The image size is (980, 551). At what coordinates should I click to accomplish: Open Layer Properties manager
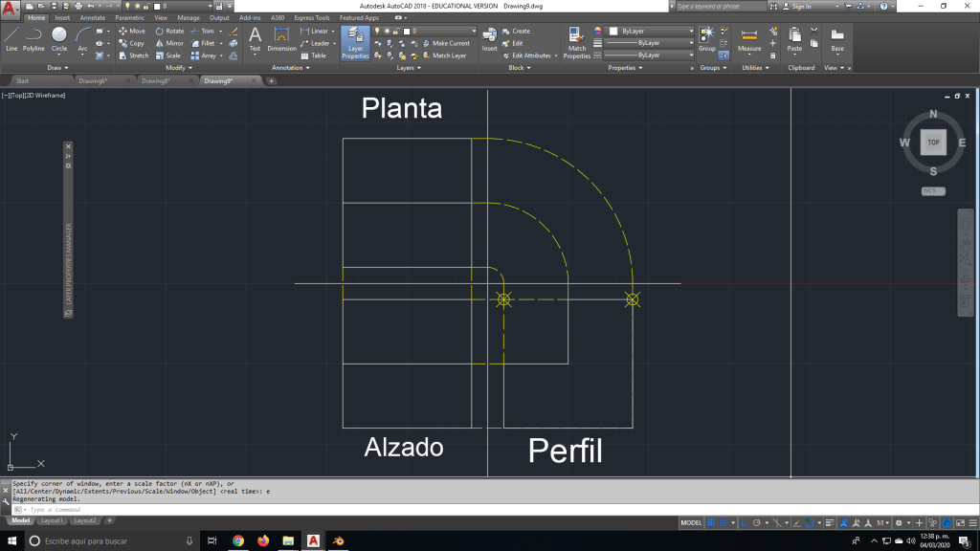point(355,42)
